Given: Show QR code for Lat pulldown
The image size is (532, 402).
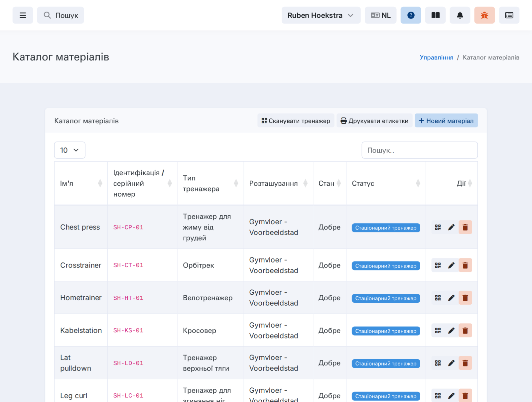Looking at the screenshot, I should click(438, 363).
